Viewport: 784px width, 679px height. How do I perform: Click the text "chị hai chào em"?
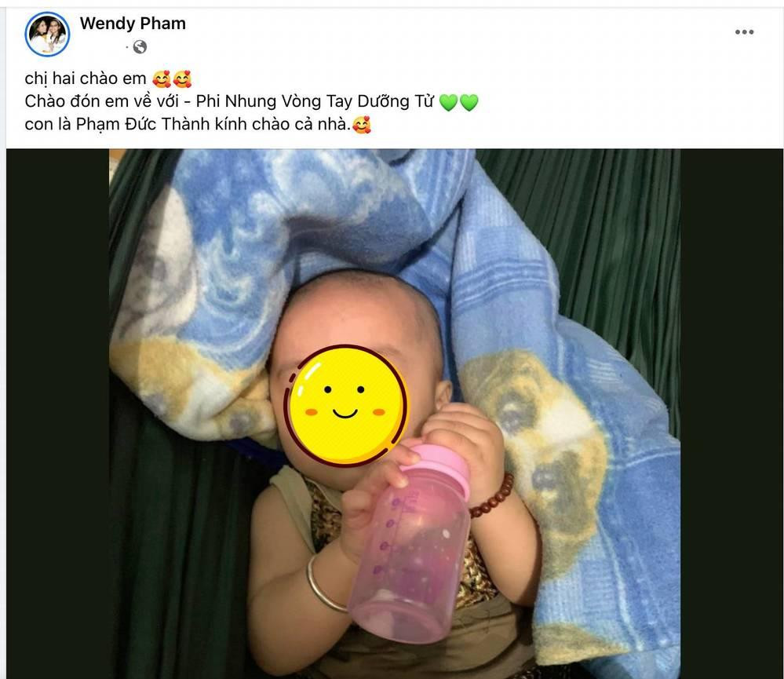click(x=85, y=78)
